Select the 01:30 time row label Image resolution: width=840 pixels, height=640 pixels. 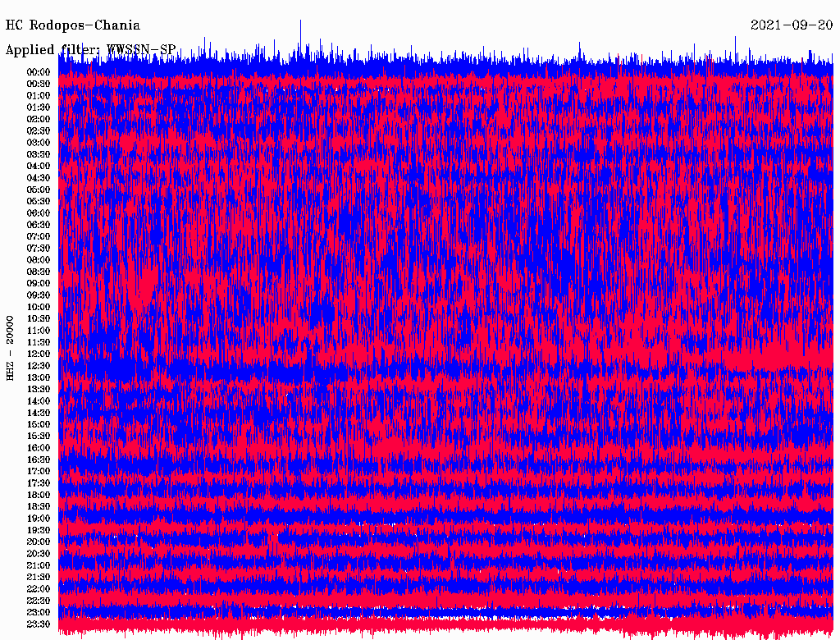coord(39,107)
